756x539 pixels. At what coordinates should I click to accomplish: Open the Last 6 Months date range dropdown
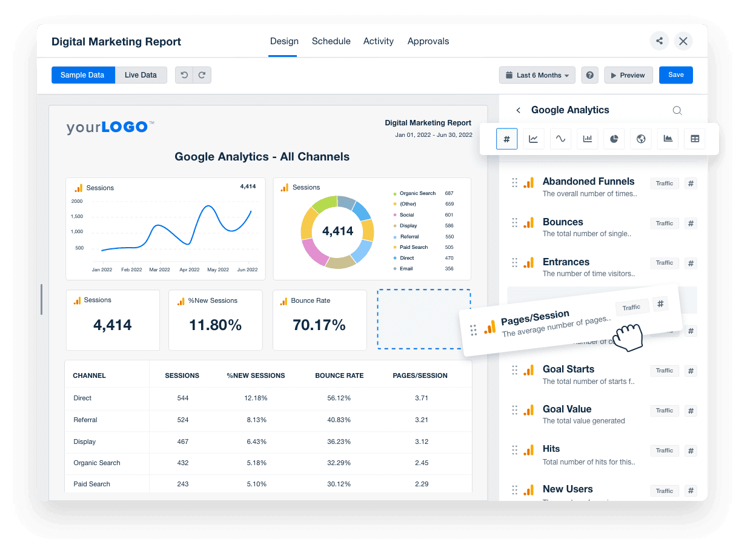tap(537, 74)
